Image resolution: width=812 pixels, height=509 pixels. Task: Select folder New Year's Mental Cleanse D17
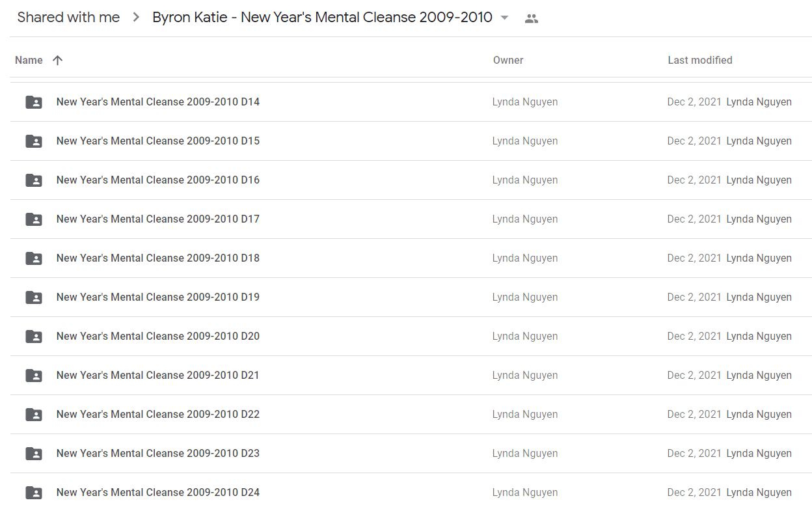158,219
